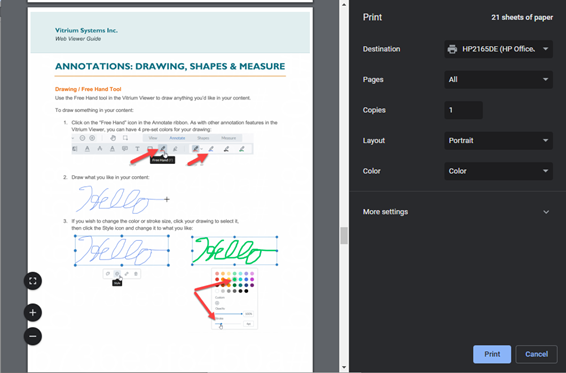Click the preview scrollbar up arrow
Image resolution: width=566 pixels, height=373 pixels.
point(344,5)
